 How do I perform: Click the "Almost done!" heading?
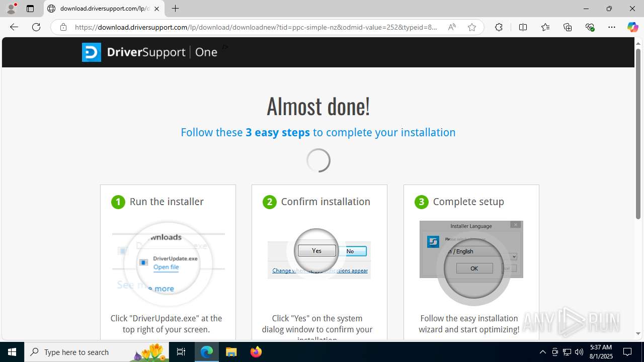coord(318,106)
